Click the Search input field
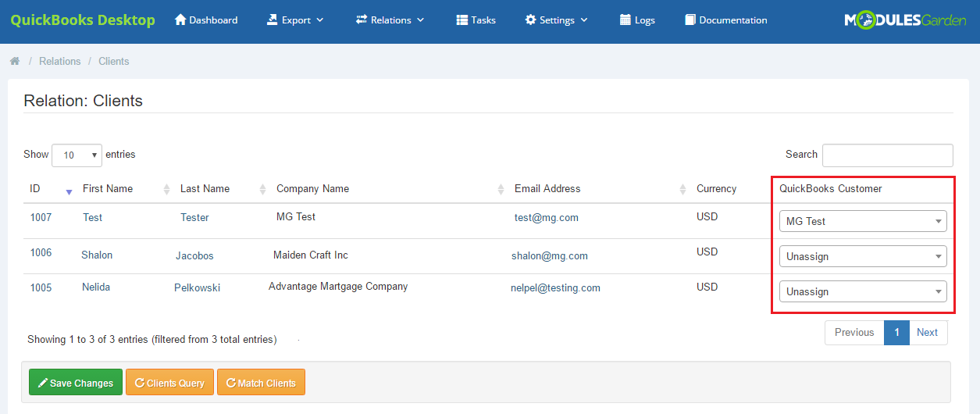Image resolution: width=980 pixels, height=414 pixels. tap(888, 155)
